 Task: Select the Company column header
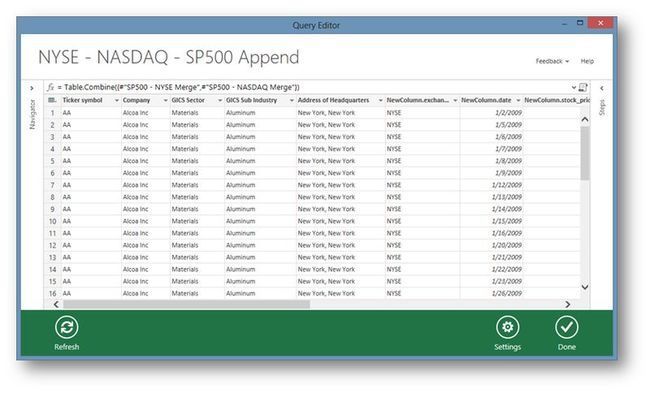(136, 100)
